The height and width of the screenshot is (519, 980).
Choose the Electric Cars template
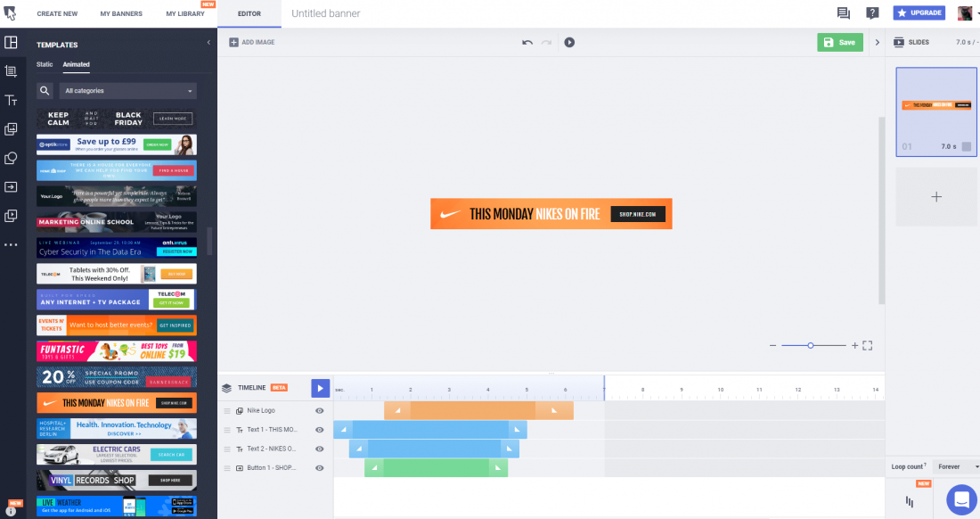(x=117, y=454)
